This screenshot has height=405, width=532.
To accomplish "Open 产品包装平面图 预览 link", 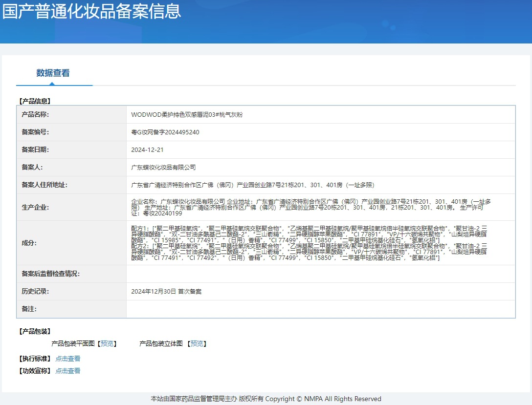I will [107, 343].
